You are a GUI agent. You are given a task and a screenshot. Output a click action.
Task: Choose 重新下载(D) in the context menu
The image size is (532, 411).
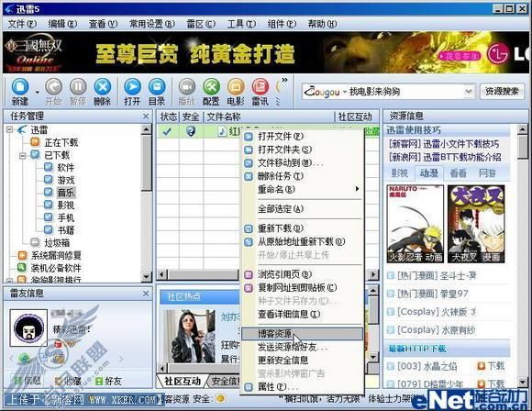coord(302,228)
